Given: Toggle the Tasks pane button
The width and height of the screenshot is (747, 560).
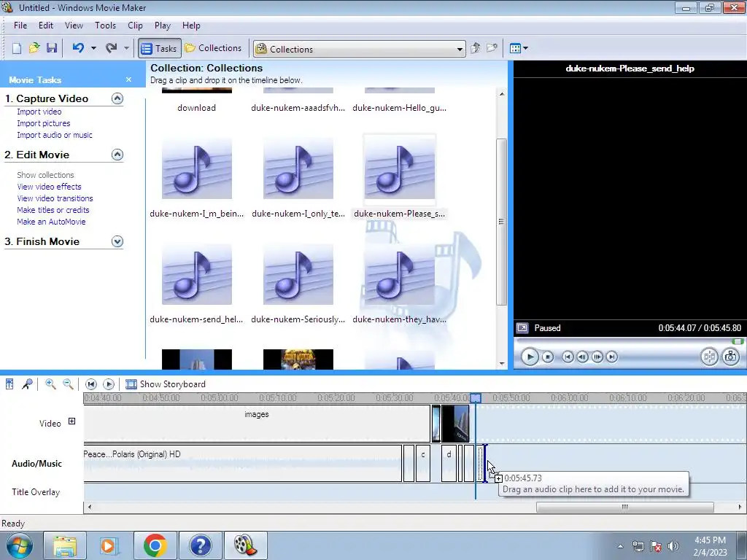Looking at the screenshot, I should click(160, 49).
